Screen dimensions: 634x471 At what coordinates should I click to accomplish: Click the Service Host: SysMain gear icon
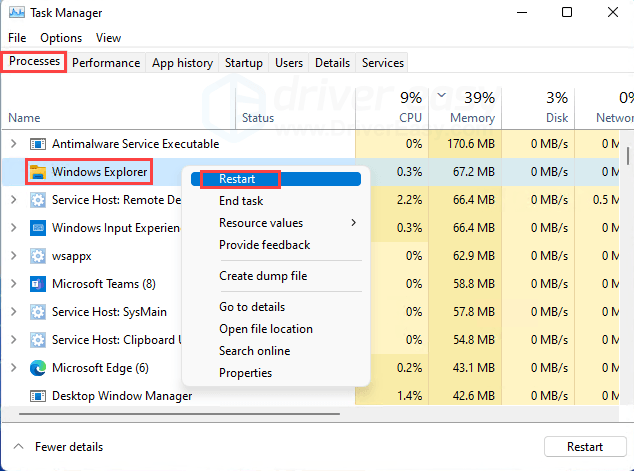click(x=38, y=312)
